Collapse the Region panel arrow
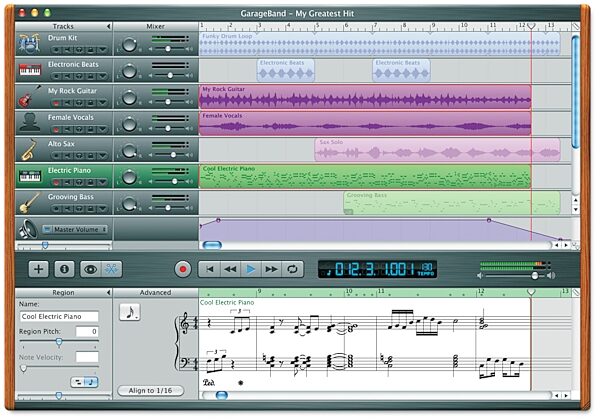 (109, 293)
